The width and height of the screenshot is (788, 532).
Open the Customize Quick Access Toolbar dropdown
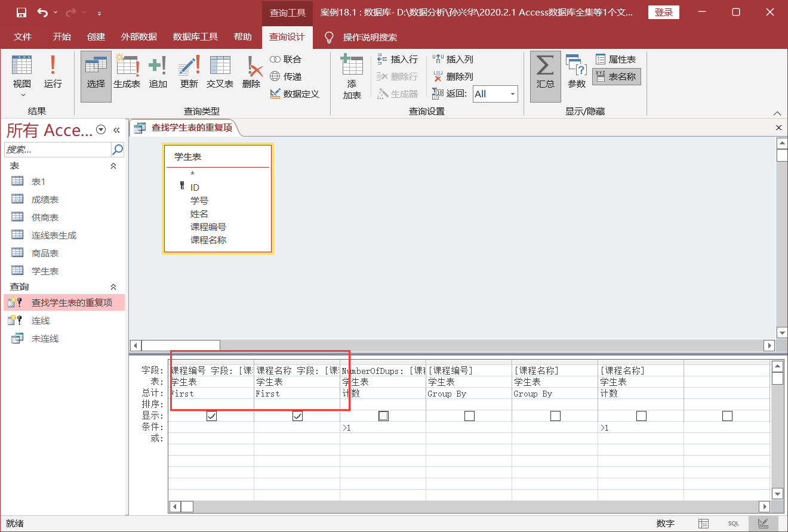(x=99, y=13)
